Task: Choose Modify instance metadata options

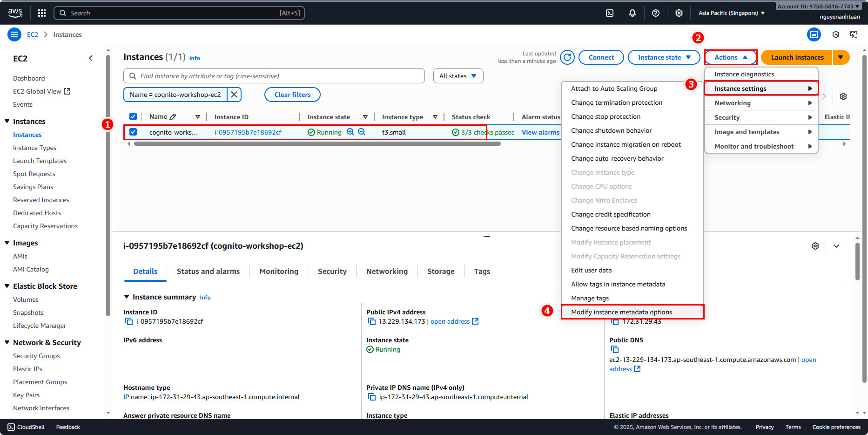Action: (621, 312)
